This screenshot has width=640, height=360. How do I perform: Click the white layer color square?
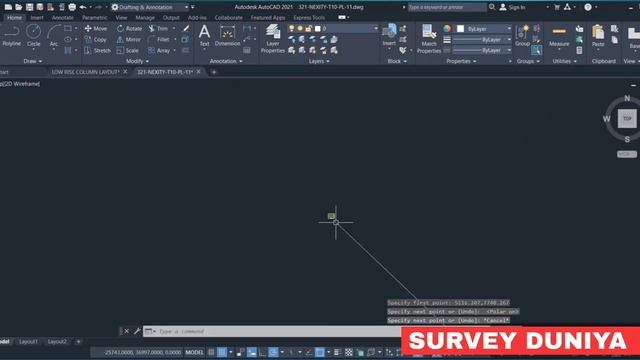coord(318,29)
